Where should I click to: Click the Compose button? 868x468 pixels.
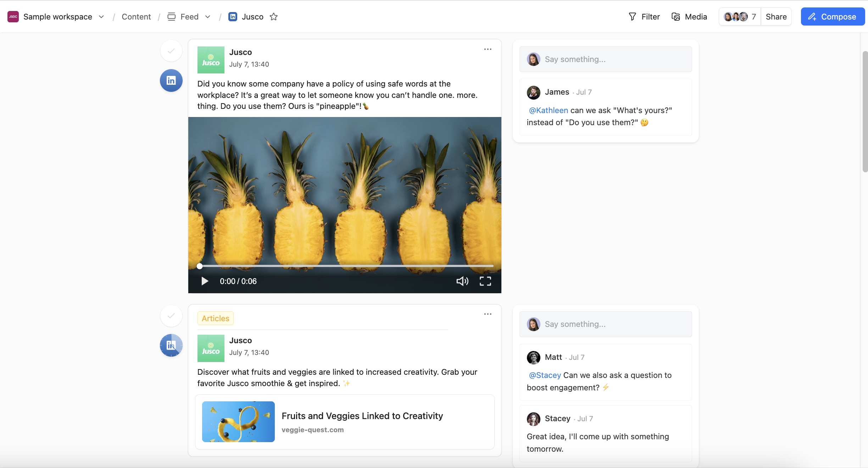(833, 17)
